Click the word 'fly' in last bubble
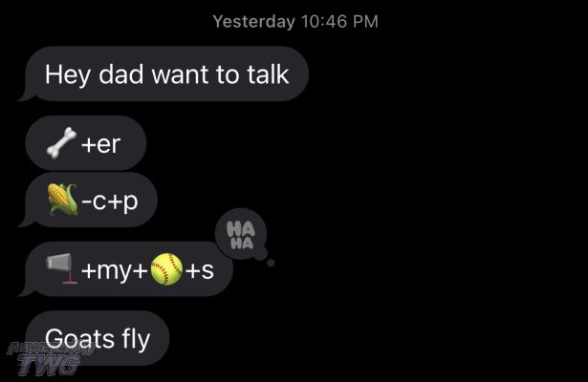Image resolution: width=588 pixels, height=382 pixels. click(x=136, y=339)
